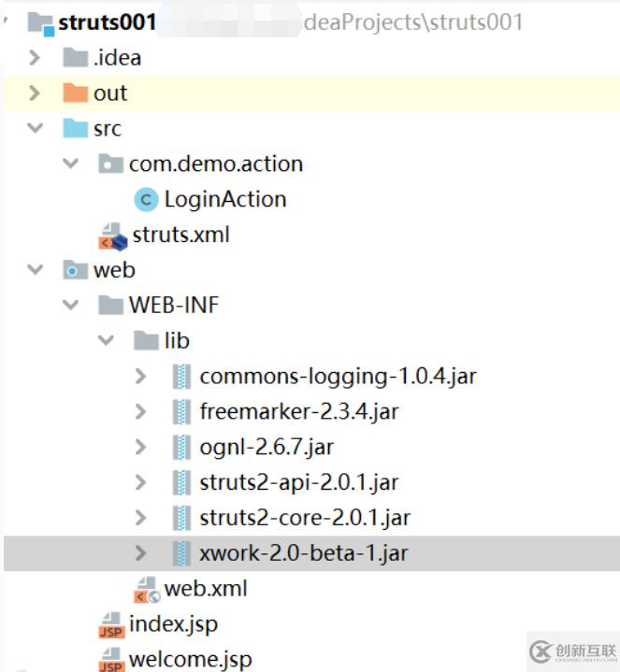Collapse the WEB-INF folder
Viewport: 620px width, 672px height.
70,305
